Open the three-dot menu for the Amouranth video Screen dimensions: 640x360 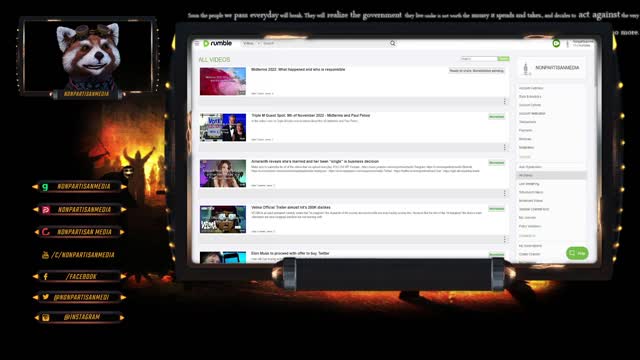(x=504, y=193)
